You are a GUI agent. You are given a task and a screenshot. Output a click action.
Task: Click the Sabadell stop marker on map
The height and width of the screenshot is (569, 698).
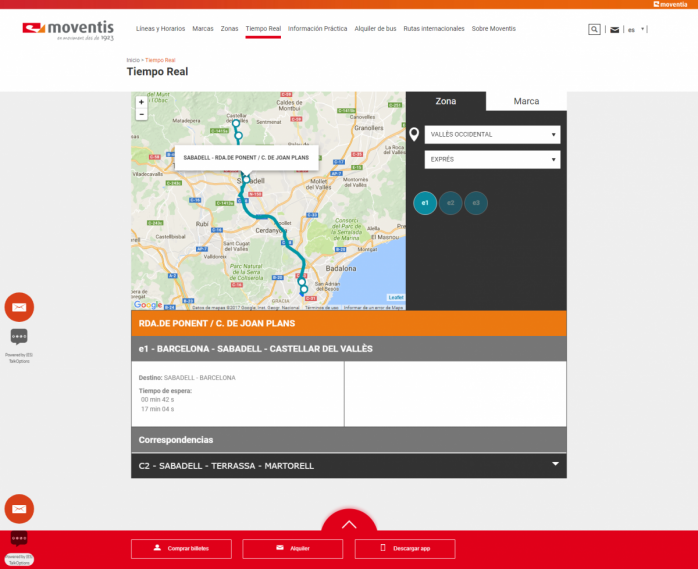pos(246,179)
